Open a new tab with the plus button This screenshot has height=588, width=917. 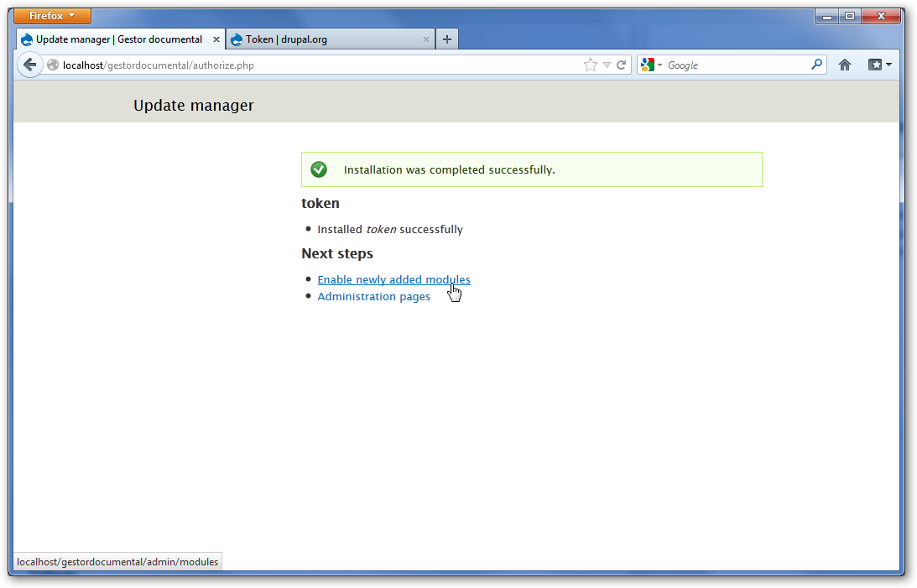click(447, 39)
